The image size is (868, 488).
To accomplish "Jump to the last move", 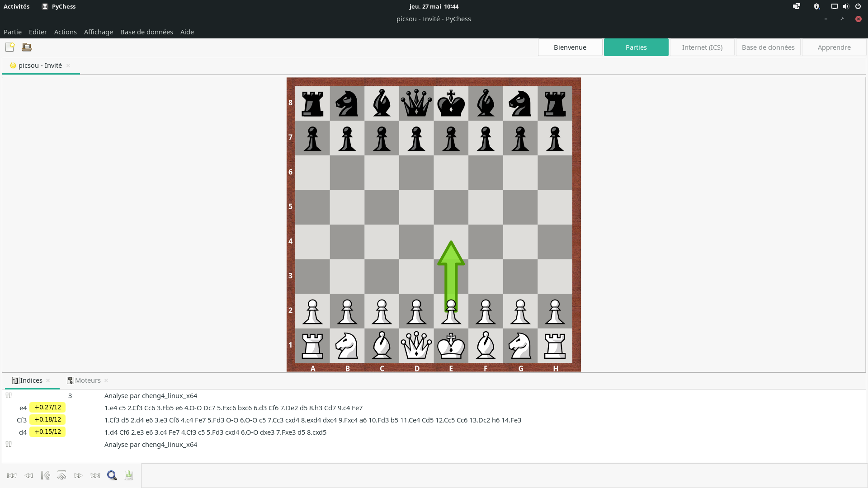I will pyautogui.click(x=95, y=475).
